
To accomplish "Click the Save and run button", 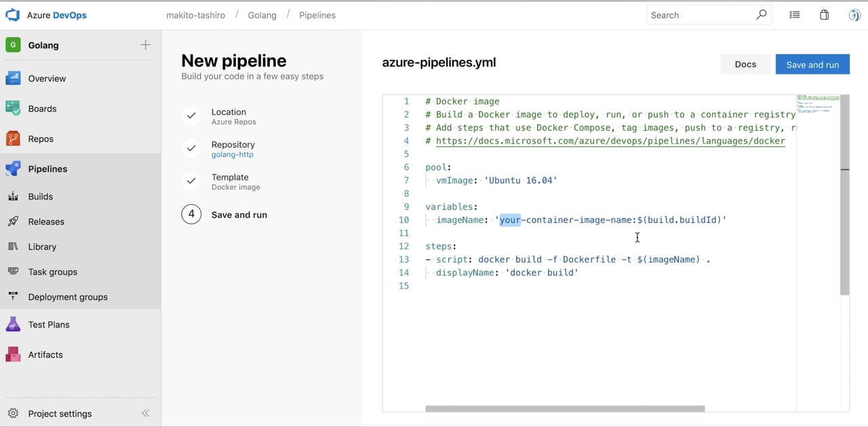I will coord(812,64).
